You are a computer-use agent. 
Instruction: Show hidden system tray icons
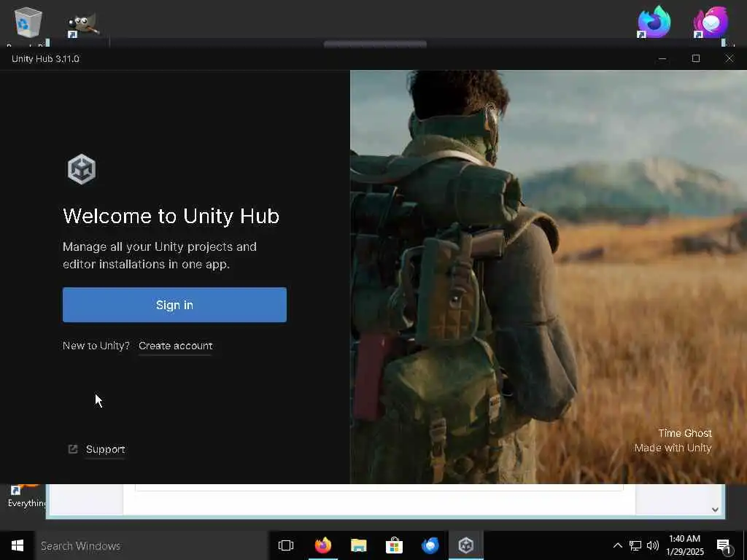(617, 545)
